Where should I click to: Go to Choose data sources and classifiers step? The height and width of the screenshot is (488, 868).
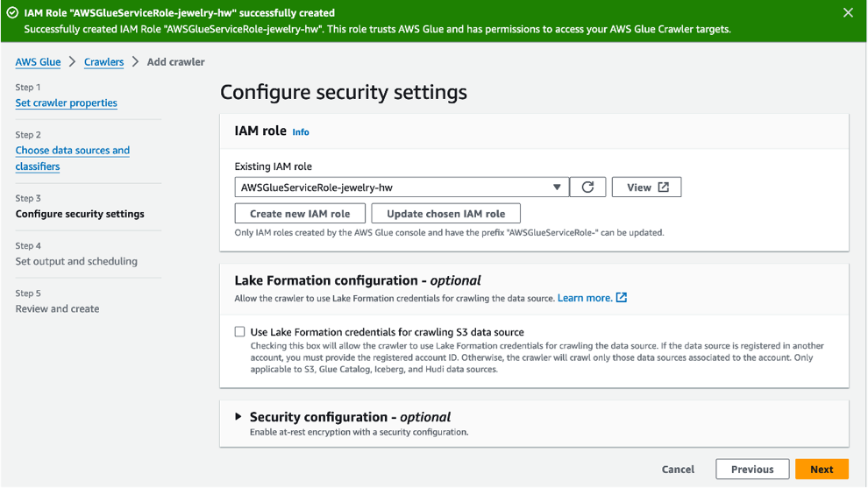(73, 159)
